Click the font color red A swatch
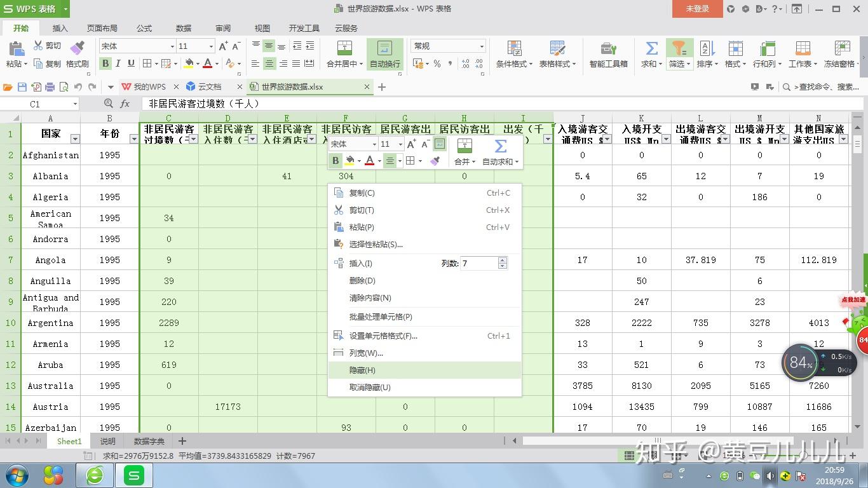This screenshot has height=488, width=868. click(207, 64)
